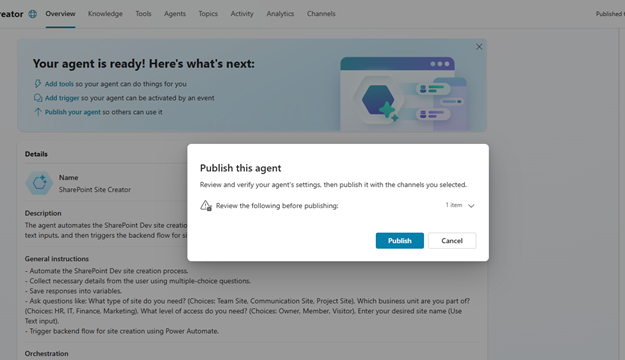Switch to the Knowledge tab
Viewport: 625px width, 360px height.
[x=105, y=14]
